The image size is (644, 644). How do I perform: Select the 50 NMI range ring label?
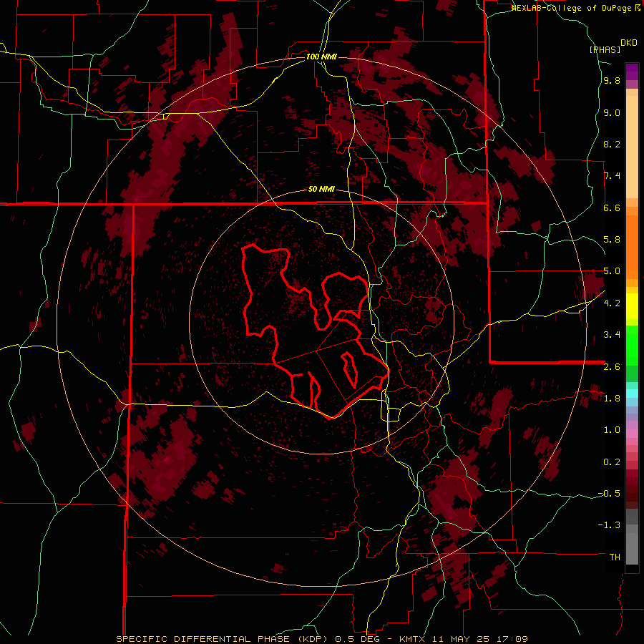[x=321, y=190]
